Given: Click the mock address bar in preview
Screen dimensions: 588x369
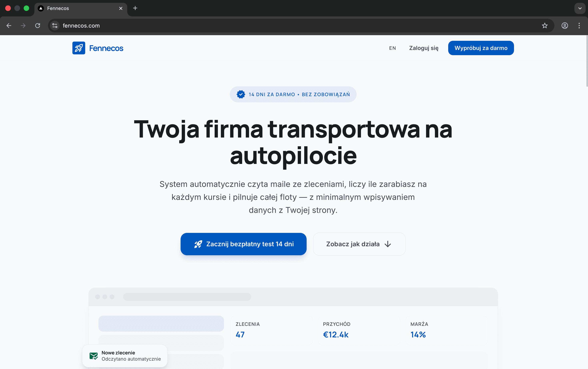Looking at the screenshot, I should click(x=187, y=297).
